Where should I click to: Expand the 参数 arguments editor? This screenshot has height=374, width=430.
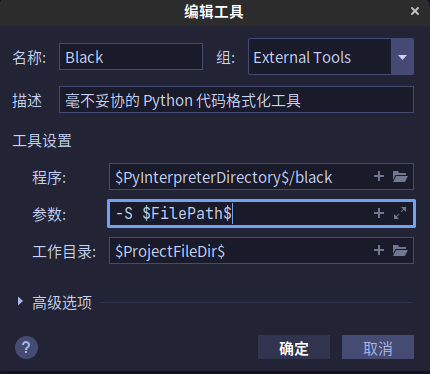pyautogui.click(x=400, y=213)
